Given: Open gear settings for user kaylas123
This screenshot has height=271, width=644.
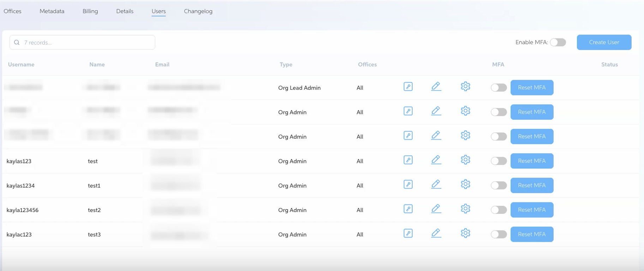Looking at the screenshot, I should [x=465, y=160].
